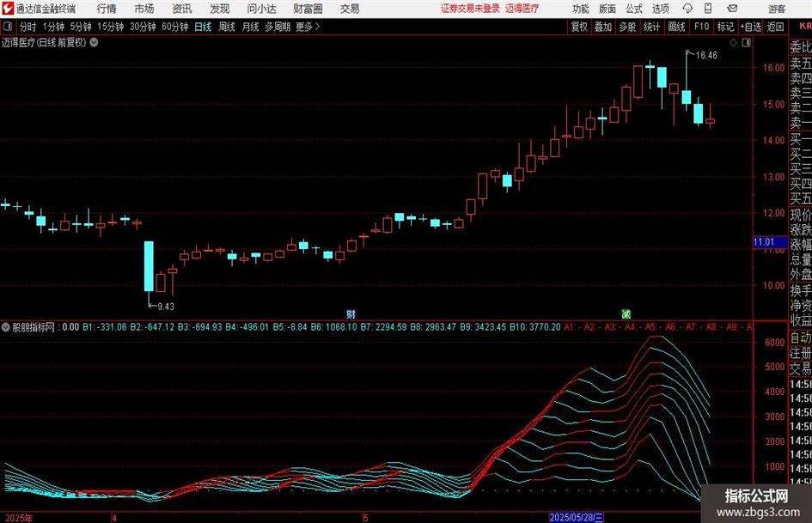812x523 pixels.
Task: Click the 叠加 overlay button
Action: (x=603, y=27)
